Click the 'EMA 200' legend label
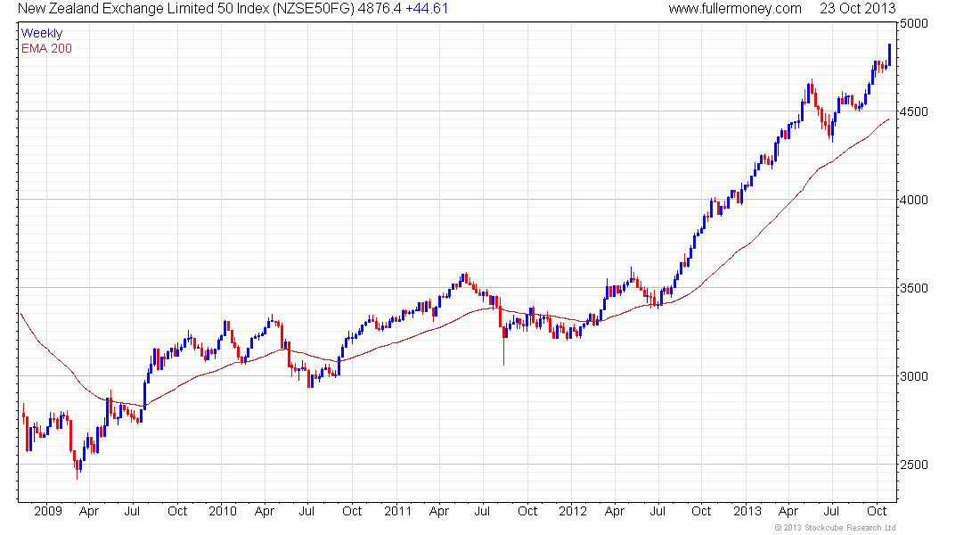 coord(47,48)
